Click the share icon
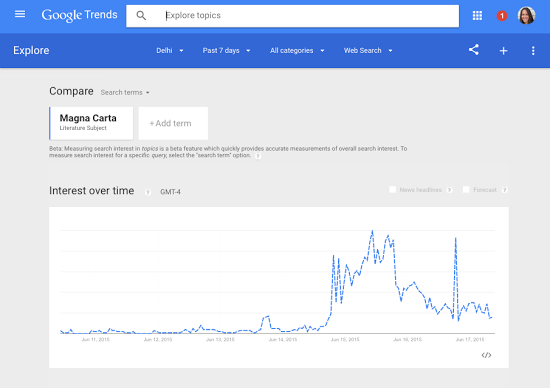Viewport: 550px width, 388px height. tap(474, 50)
